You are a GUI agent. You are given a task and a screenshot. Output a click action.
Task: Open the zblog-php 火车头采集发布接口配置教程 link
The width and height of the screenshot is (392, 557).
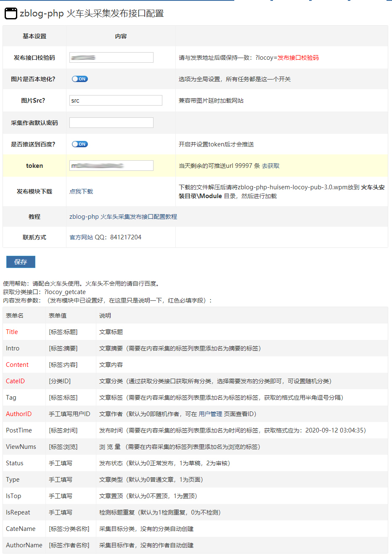click(123, 217)
